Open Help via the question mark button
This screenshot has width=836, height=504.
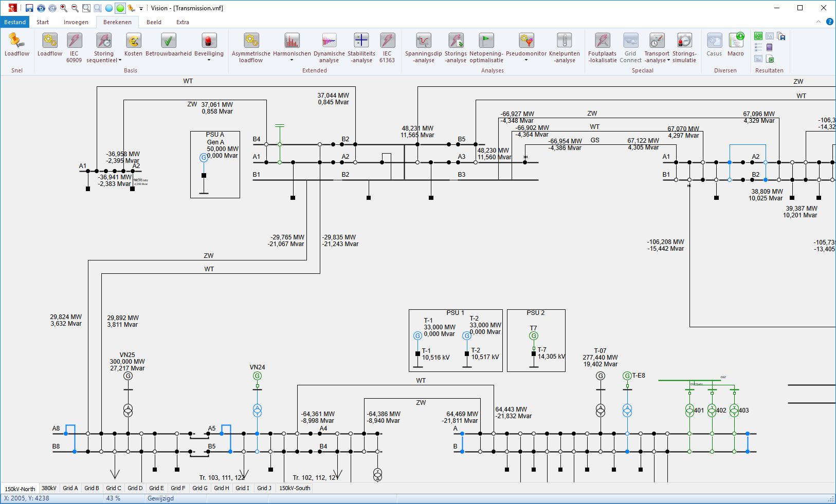point(828,22)
